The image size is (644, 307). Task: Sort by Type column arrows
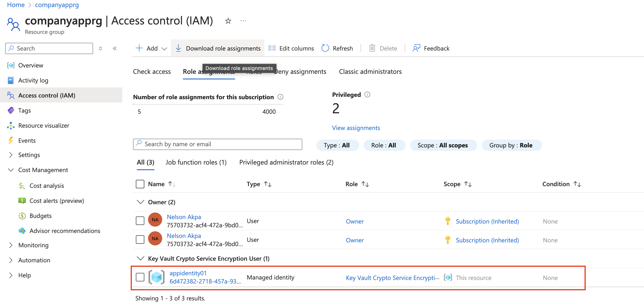pyautogui.click(x=268, y=184)
